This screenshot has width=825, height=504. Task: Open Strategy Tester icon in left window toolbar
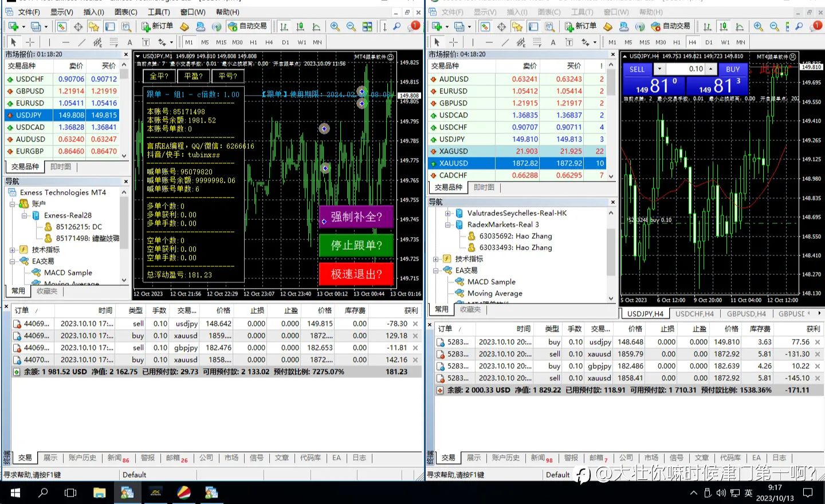click(126, 26)
